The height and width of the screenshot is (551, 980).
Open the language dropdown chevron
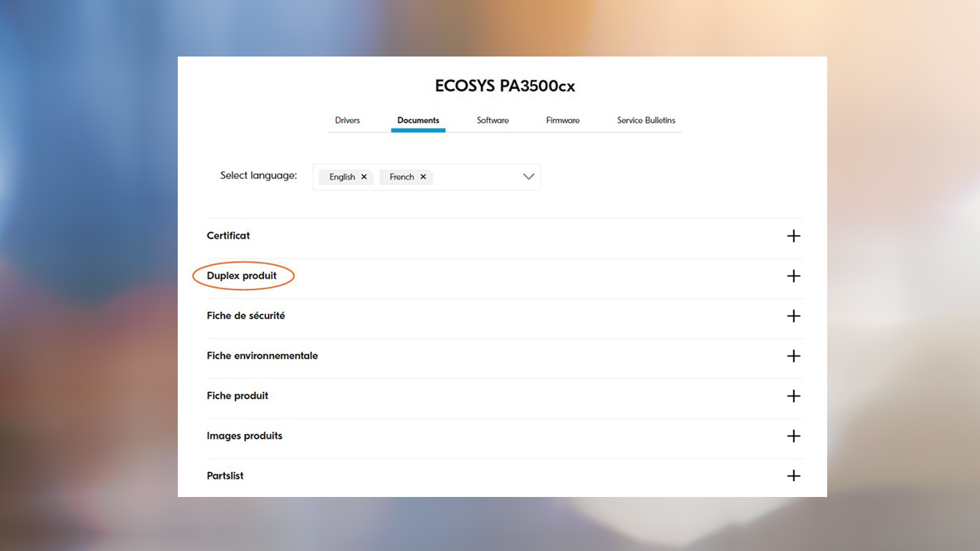click(528, 177)
